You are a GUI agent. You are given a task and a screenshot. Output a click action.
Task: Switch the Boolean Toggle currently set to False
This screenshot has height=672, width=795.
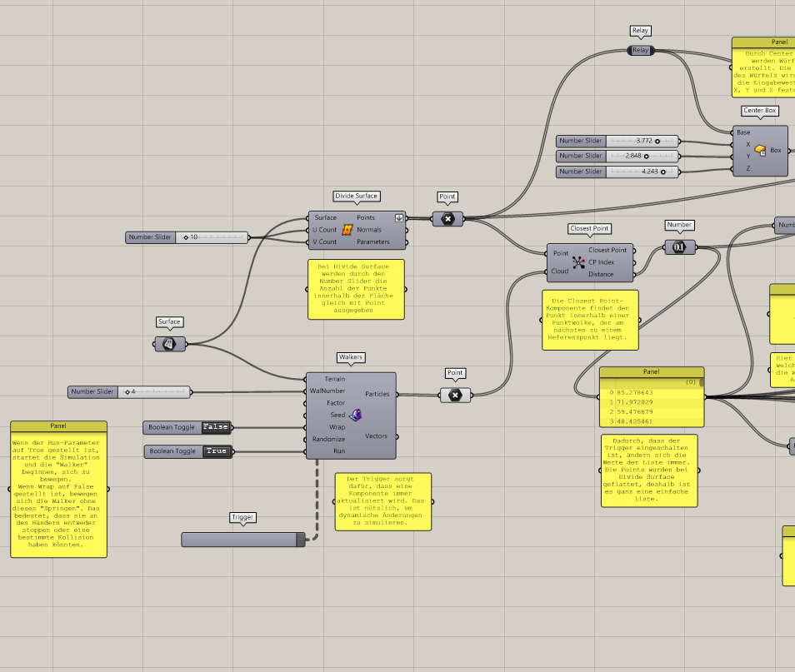click(216, 426)
